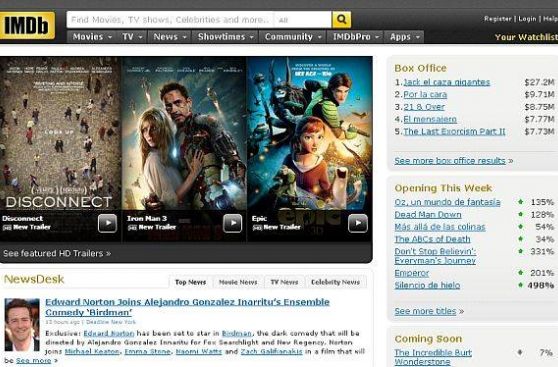Open See featured HD Trailers link
The height and width of the screenshot is (367, 558).
click(57, 253)
